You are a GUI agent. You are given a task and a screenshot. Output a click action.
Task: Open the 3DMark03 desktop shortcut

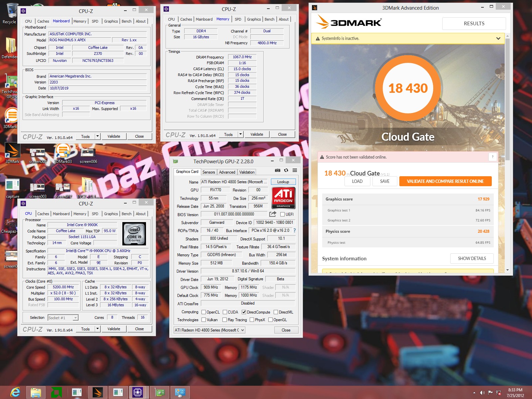[63, 153]
